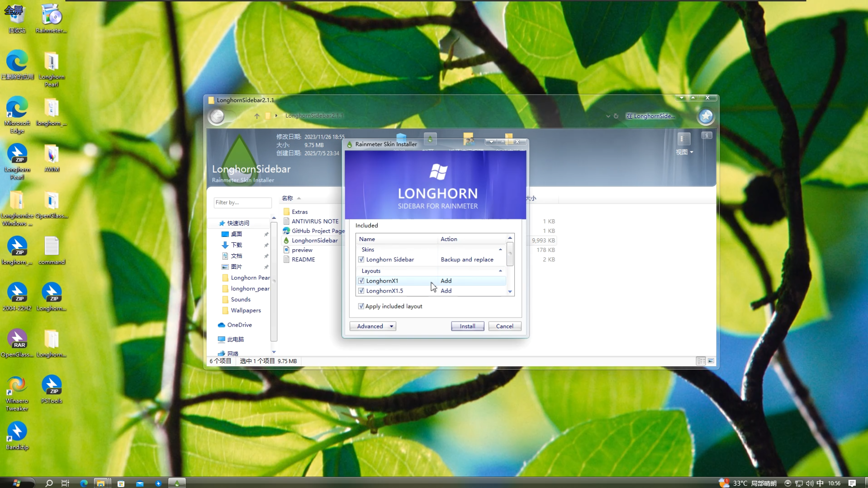Collapse the Skins group in the installer list
Image resolution: width=868 pixels, height=488 pixels.
click(x=500, y=250)
